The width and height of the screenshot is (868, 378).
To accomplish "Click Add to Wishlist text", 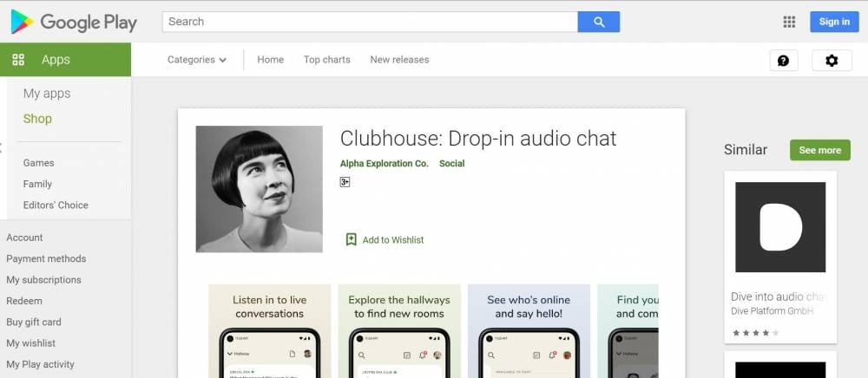I will (393, 240).
